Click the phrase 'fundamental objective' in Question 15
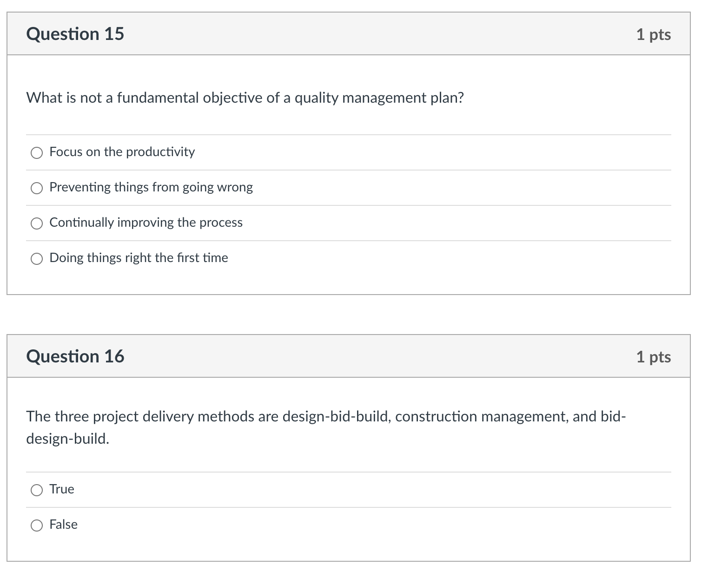The height and width of the screenshot is (578, 728). (190, 98)
